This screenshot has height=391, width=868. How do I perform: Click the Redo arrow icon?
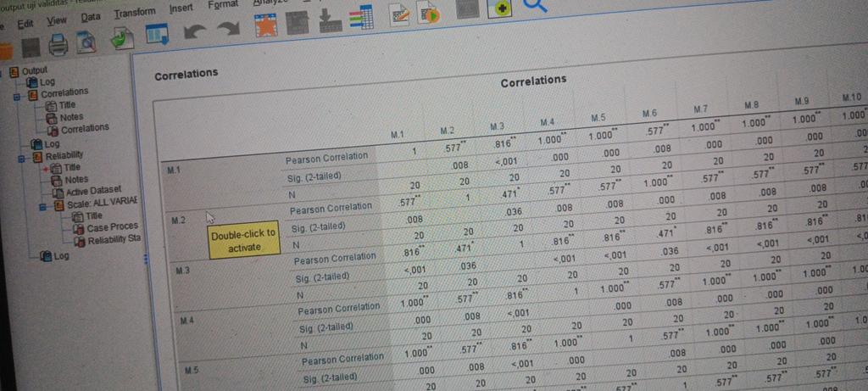[x=230, y=31]
